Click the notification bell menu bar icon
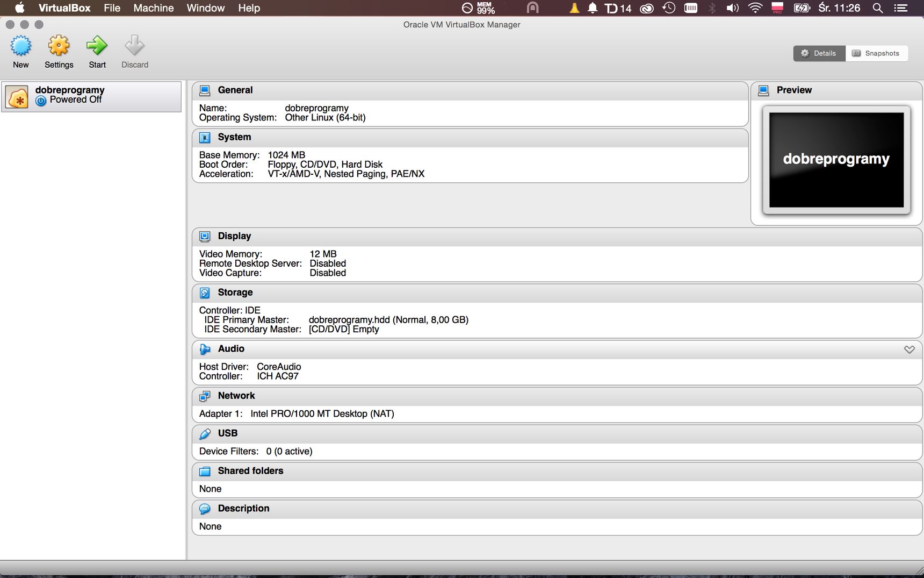This screenshot has width=924, height=578. (x=593, y=8)
